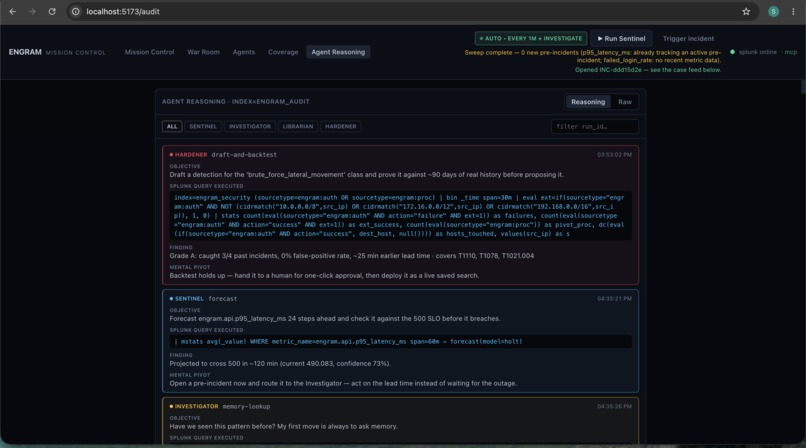The height and width of the screenshot is (448, 806).
Task: Open the Mission Control nav tab
Action: coord(149,52)
